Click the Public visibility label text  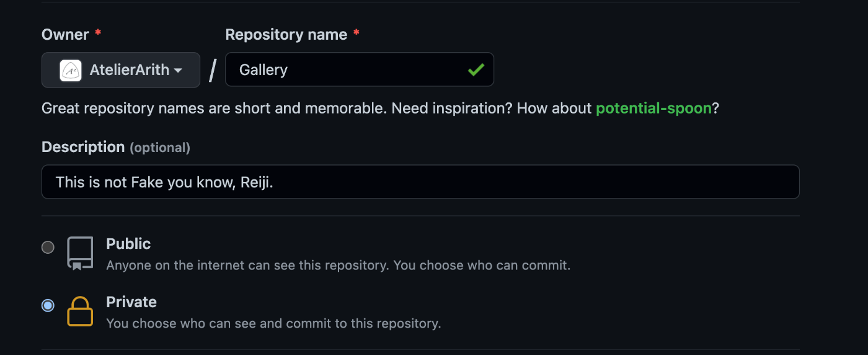pyautogui.click(x=128, y=244)
